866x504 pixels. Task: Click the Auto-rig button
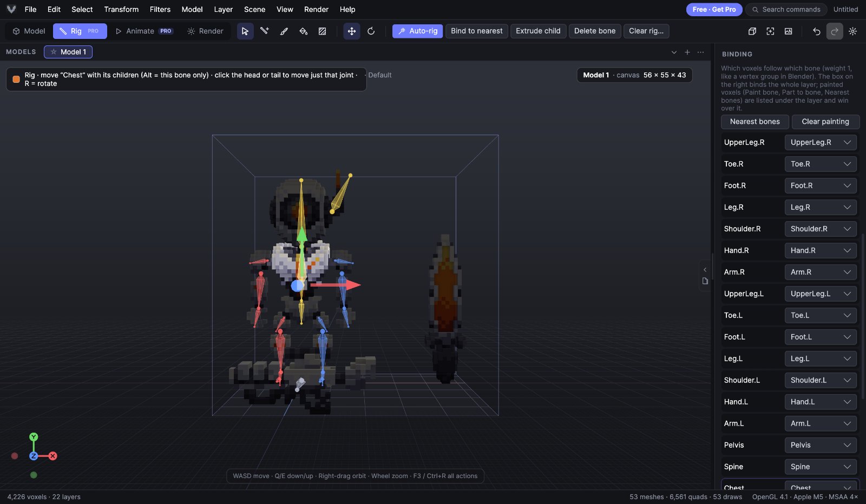[x=418, y=31]
